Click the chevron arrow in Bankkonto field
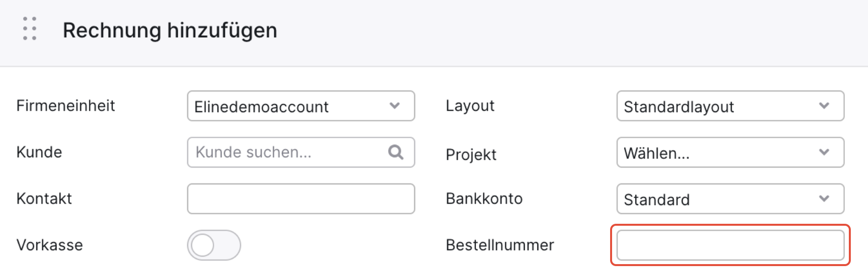This screenshot has height=271, width=868. coord(824,199)
